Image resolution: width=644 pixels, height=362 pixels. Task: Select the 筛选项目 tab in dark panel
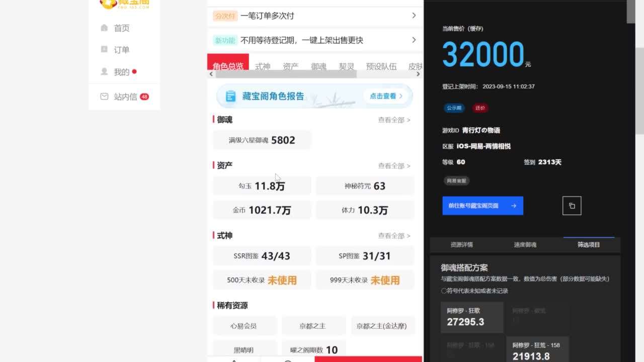pos(589,245)
